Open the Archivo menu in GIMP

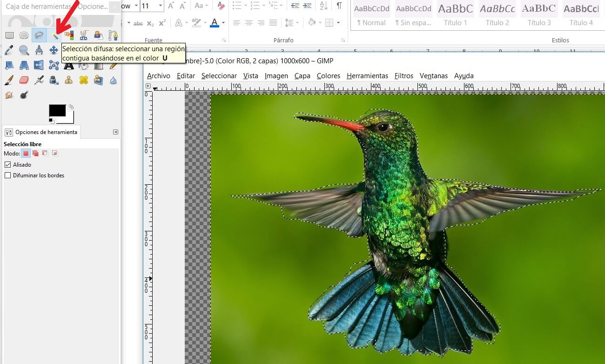[159, 76]
